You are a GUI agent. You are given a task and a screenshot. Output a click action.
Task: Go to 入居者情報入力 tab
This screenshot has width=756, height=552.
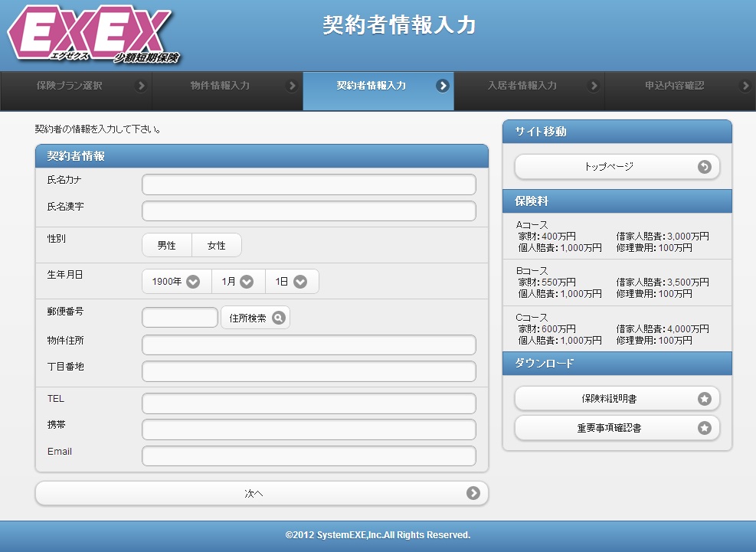click(x=522, y=86)
